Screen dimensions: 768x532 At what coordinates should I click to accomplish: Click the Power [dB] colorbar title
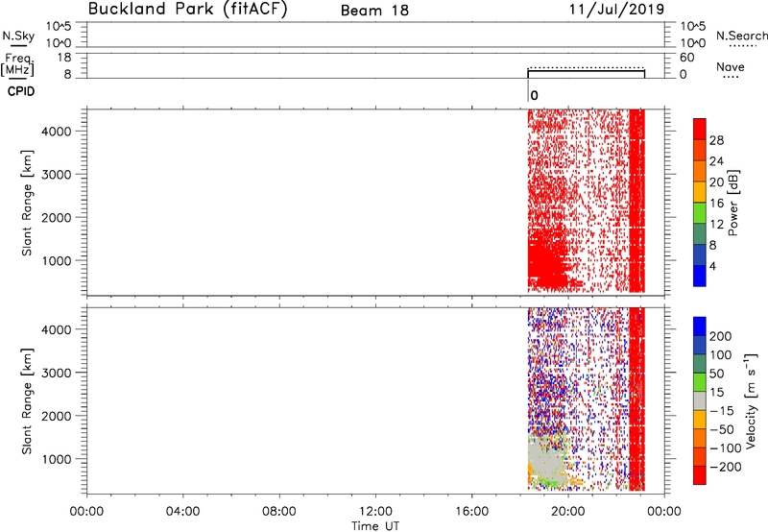pyautogui.click(x=732, y=203)
